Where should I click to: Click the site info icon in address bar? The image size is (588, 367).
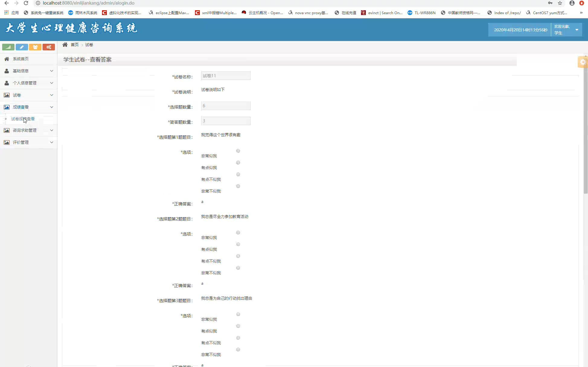point(38,3)
